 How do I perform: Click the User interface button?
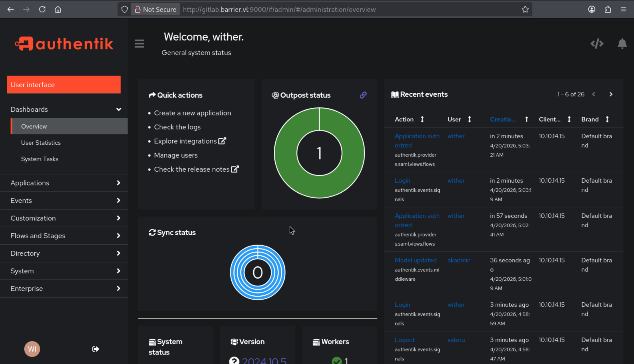[x=64, y=85]
